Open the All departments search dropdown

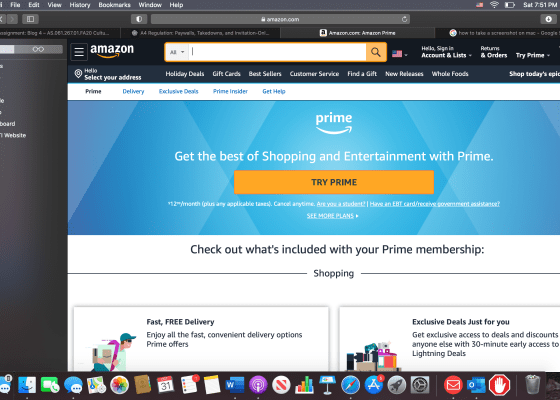pyautogui.click(x=177, y=52)
